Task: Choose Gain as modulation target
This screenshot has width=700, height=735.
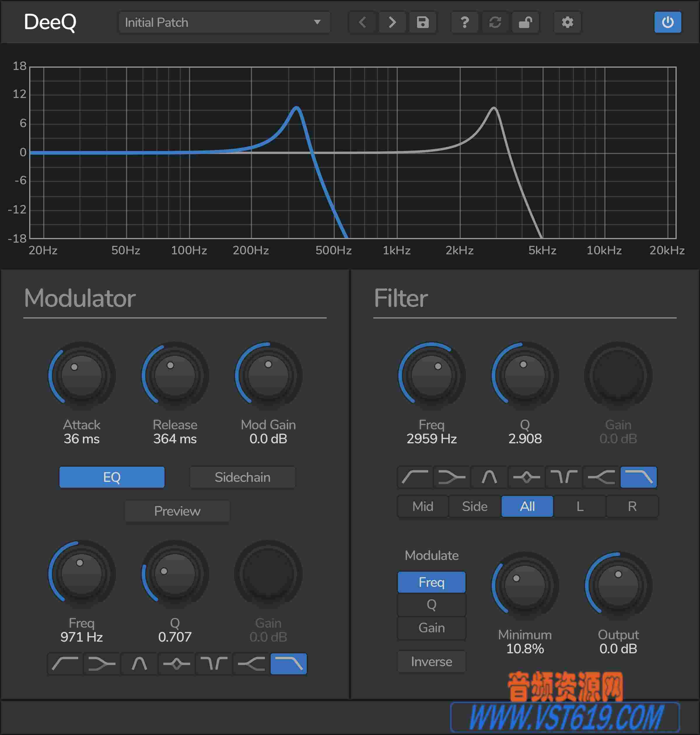Action: click(431, 628)
